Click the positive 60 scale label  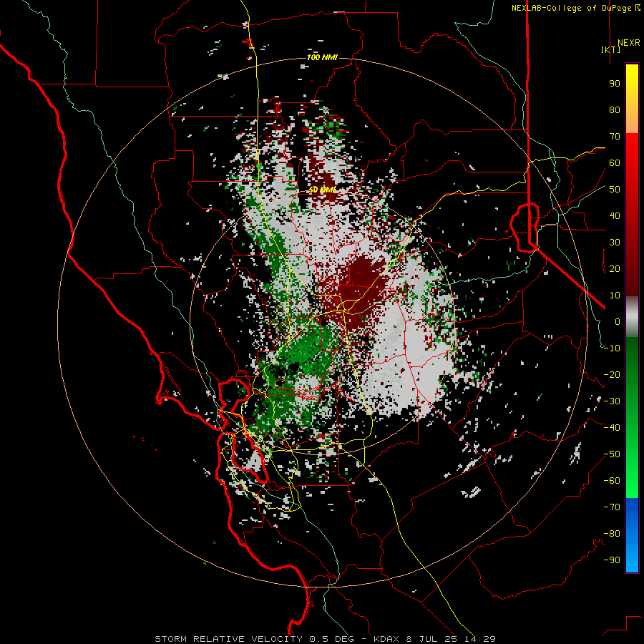(615, 163)
